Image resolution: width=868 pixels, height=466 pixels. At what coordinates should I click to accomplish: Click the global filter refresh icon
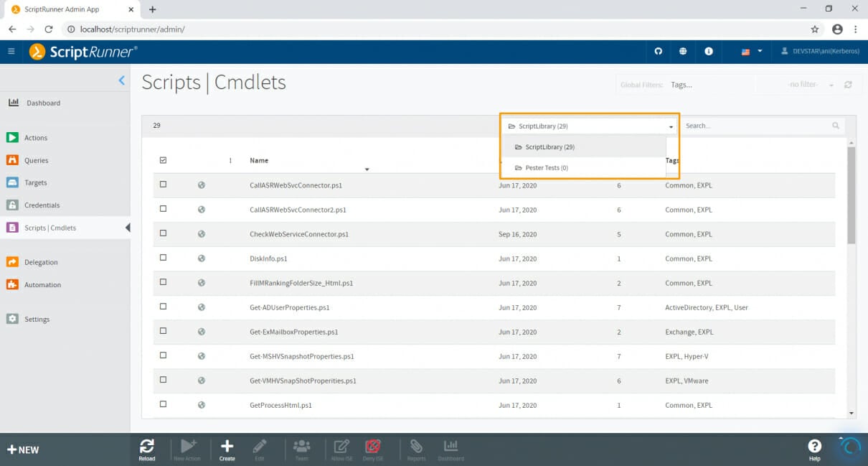848,85
